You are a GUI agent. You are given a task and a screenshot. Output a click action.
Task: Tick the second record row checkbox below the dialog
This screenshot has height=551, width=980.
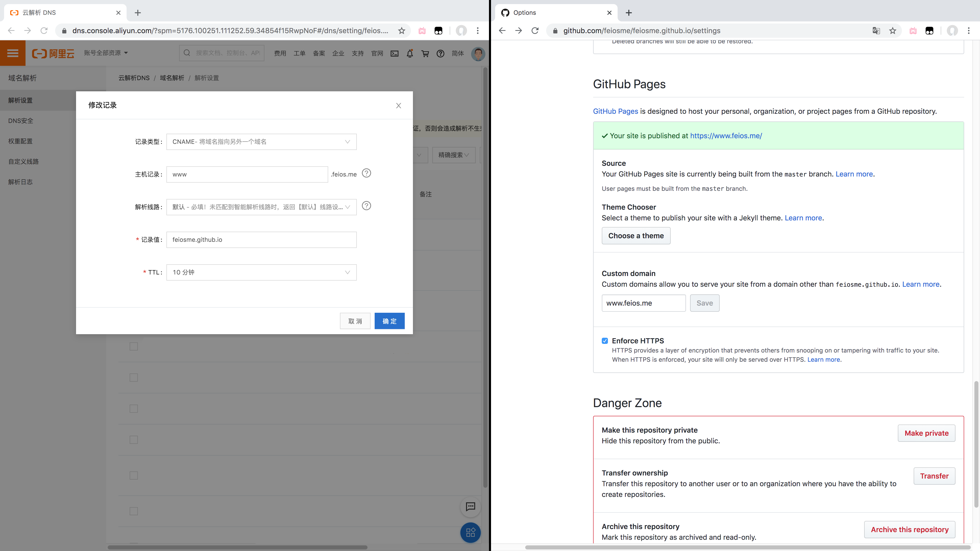[x=133, y=378]
